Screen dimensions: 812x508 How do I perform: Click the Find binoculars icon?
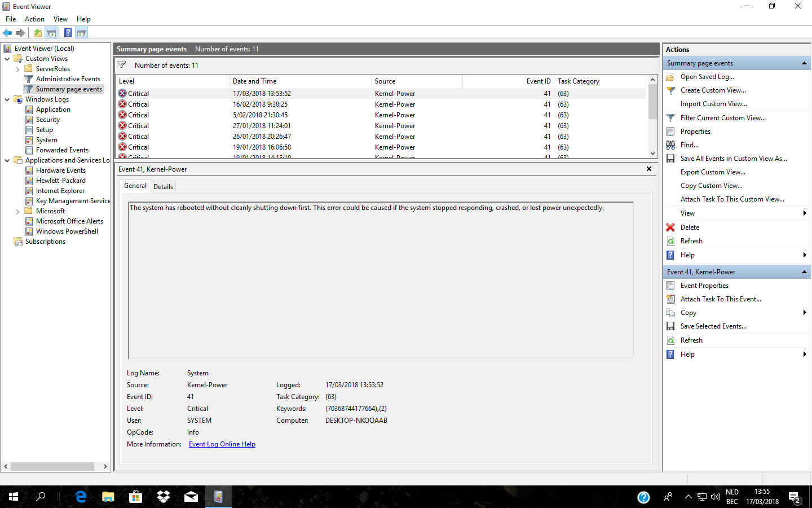coord(670,145)
